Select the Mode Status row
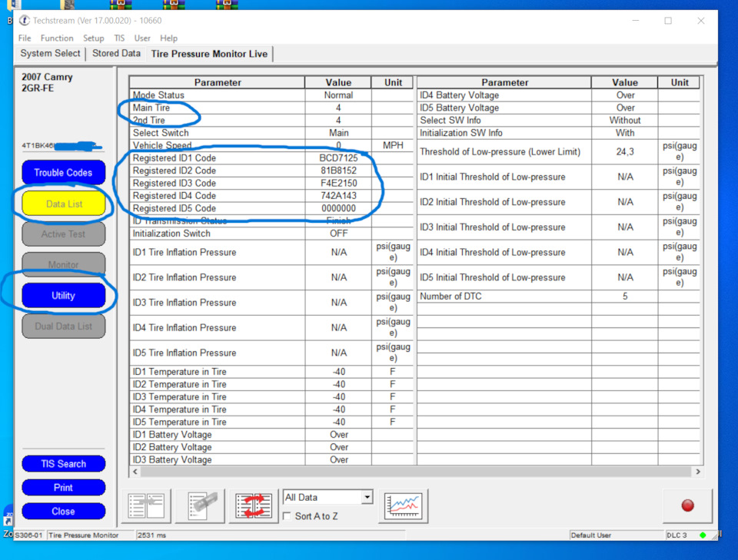738x560 pixels. [x=271, y=95]
